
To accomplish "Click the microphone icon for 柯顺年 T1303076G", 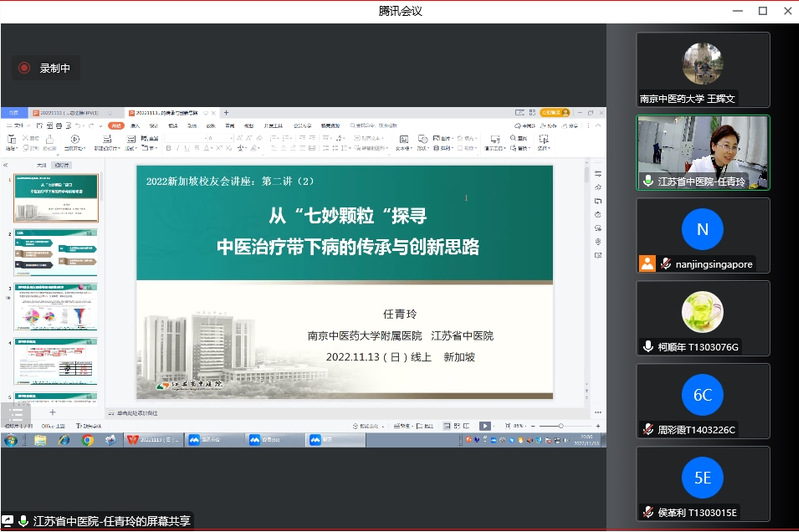I will 648,347.
